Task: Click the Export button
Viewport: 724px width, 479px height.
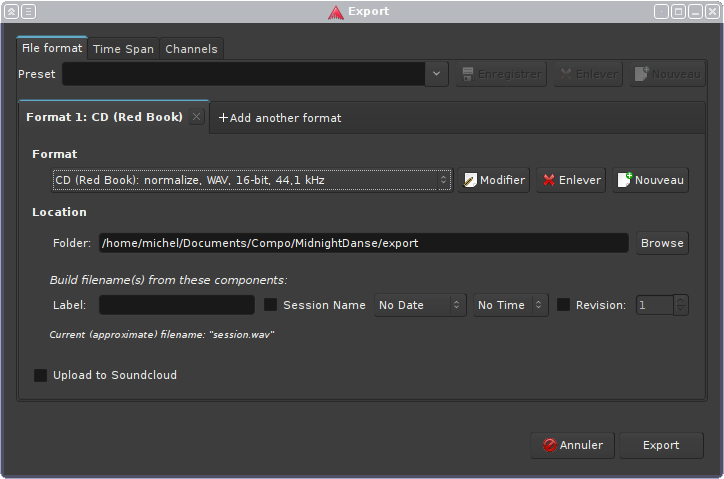Action: [x=661, y=445]
